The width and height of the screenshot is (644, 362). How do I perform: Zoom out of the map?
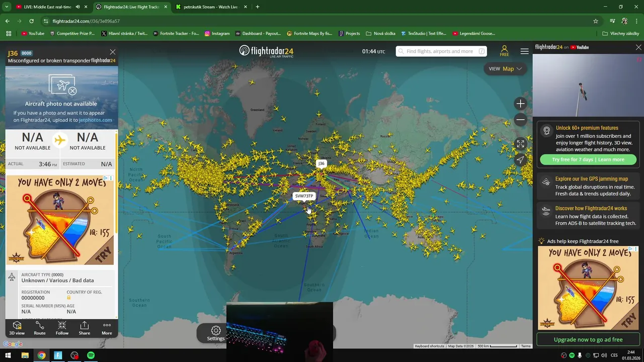pos(520,120)
